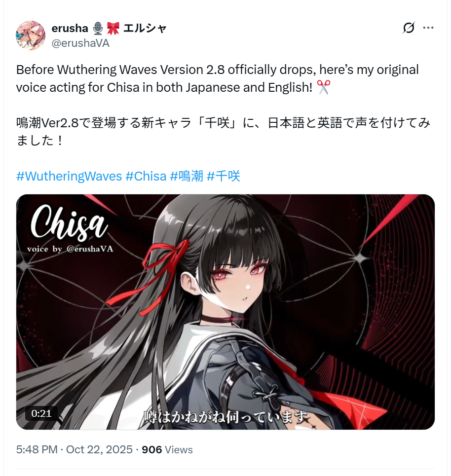This screenshot has height=476, width=451.
Task: Play the Chisa voice acting video
Action: pyautogui.click(x=225, y=312)
